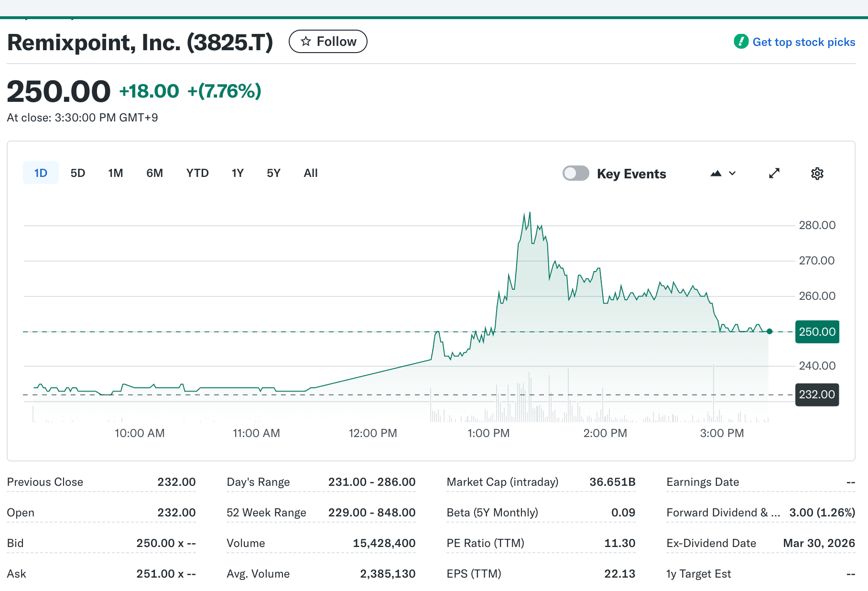This screenshot has width=868, height=591.
Task: Select the 1Y chart range
Action: point(238,173)
